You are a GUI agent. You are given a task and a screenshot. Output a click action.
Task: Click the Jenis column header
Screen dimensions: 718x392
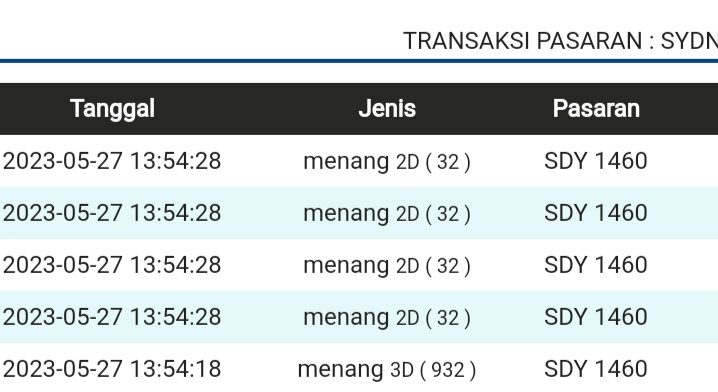[x=387, y=109]
